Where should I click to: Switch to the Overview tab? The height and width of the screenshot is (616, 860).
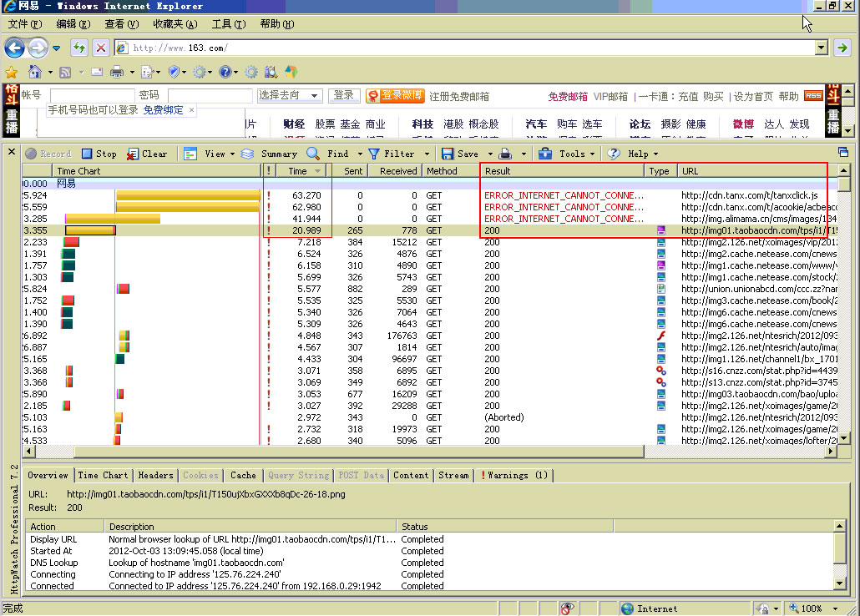pos(48,475)
